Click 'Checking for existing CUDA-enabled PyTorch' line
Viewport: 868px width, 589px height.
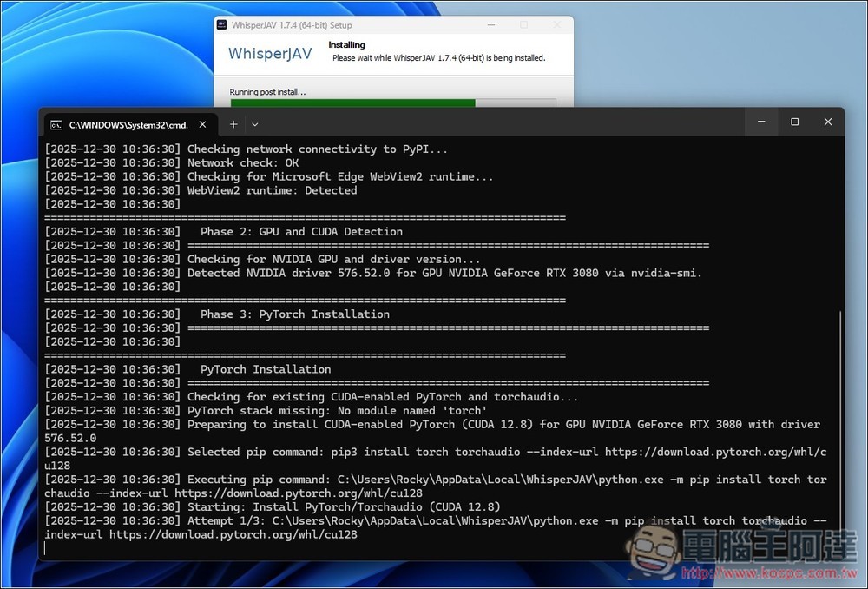coord(312,397)
